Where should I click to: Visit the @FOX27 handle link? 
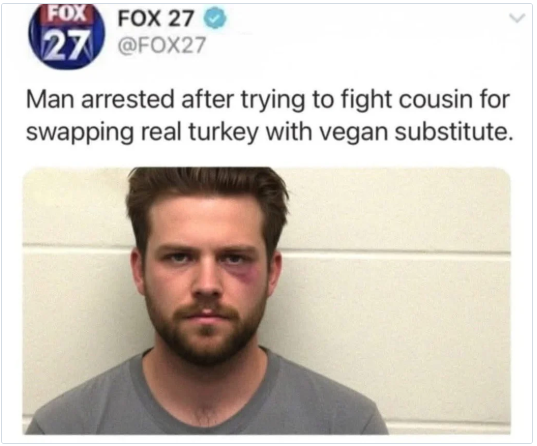pyautogui.click(x=162, y=45)
